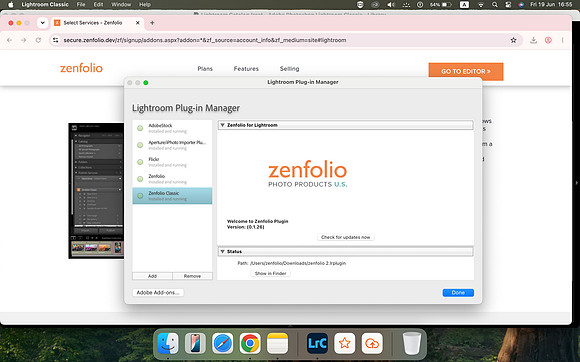Viewport: 580px width, 362px height.
Task: Open the shield icon in menu bar
Action: point(360,4)
